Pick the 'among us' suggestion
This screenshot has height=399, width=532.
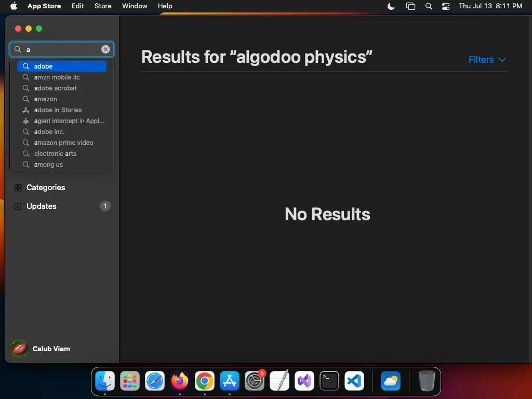(62, 165)
